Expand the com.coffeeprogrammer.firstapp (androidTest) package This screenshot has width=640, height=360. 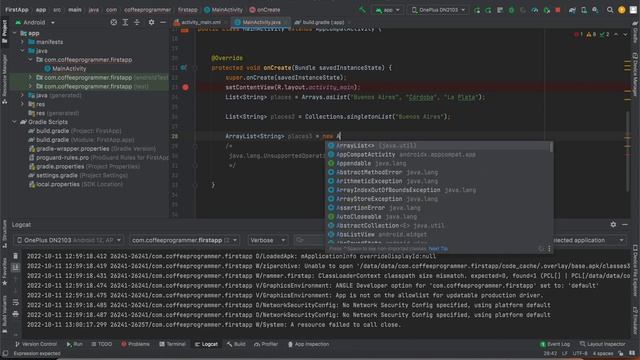click(x=30, y=78)
